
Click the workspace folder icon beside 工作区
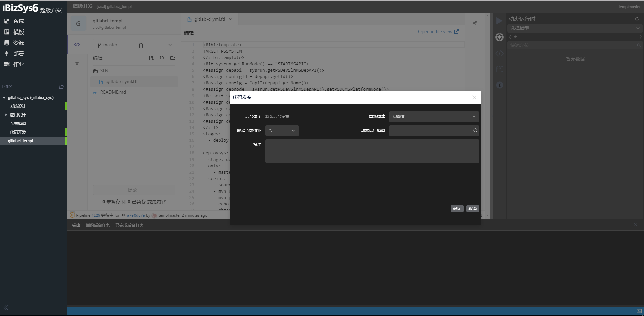[61, 87]
